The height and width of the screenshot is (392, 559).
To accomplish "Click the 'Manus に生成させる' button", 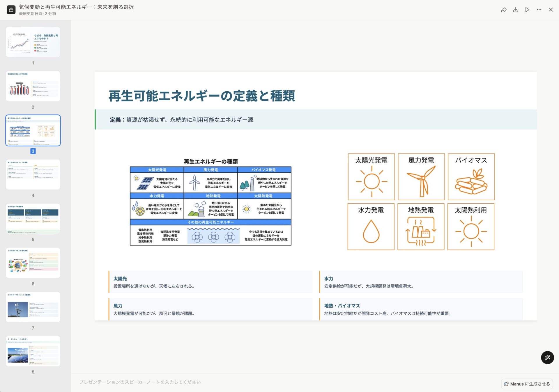I will pos(526,384).
